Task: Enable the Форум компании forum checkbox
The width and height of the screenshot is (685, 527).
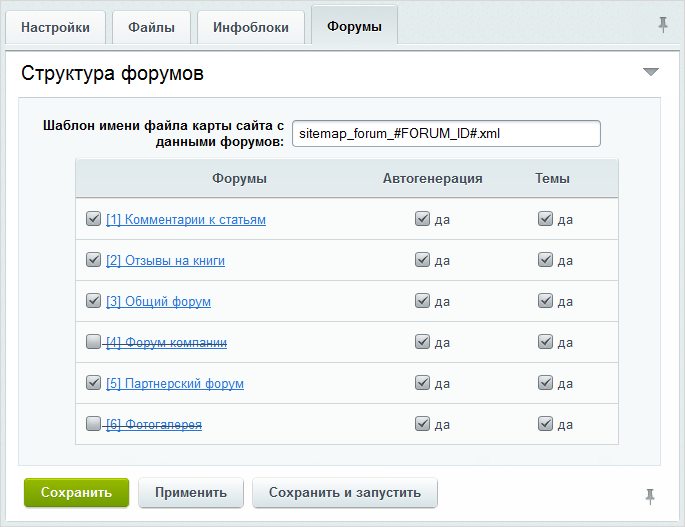Action: [x=93, y=342]
